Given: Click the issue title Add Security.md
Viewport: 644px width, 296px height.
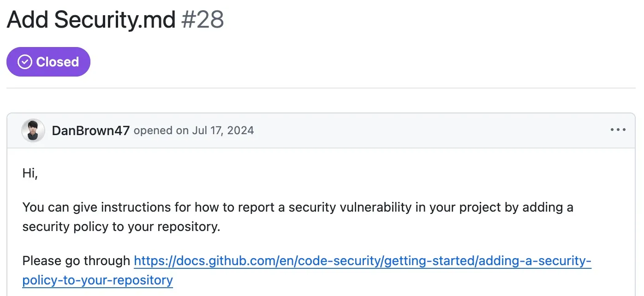Looking at the screenshot, I should tap(91, 19).
